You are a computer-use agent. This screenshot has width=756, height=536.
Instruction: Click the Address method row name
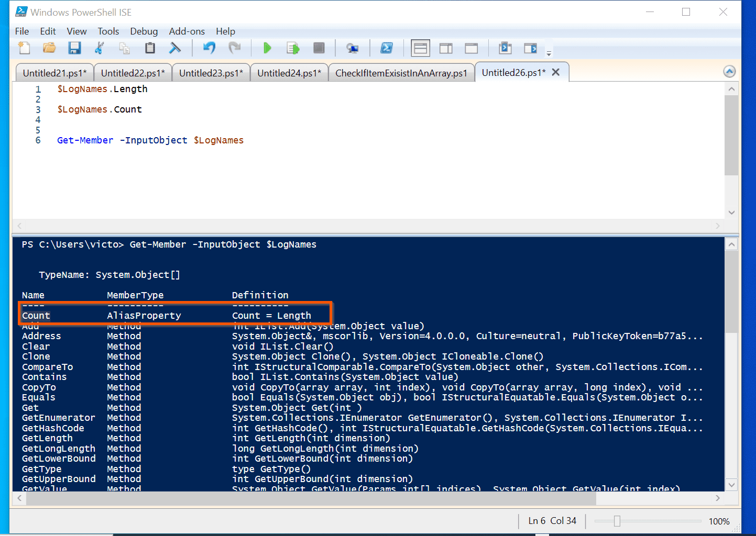point(41,336)
